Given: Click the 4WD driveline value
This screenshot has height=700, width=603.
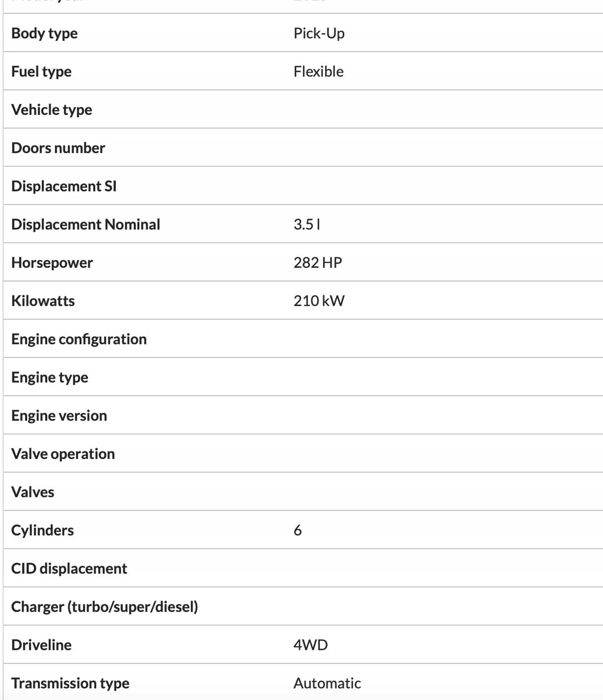Looking at the screenshot, I should tap(311, 645).
